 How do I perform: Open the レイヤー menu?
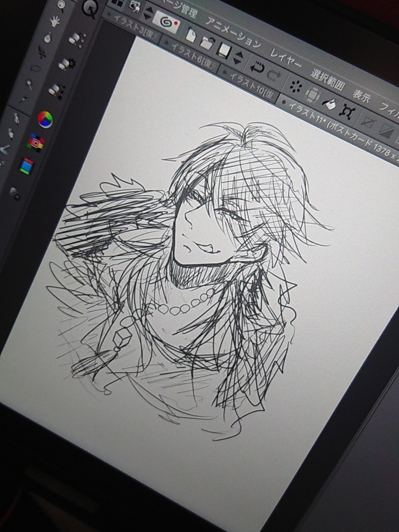[286, 59]
